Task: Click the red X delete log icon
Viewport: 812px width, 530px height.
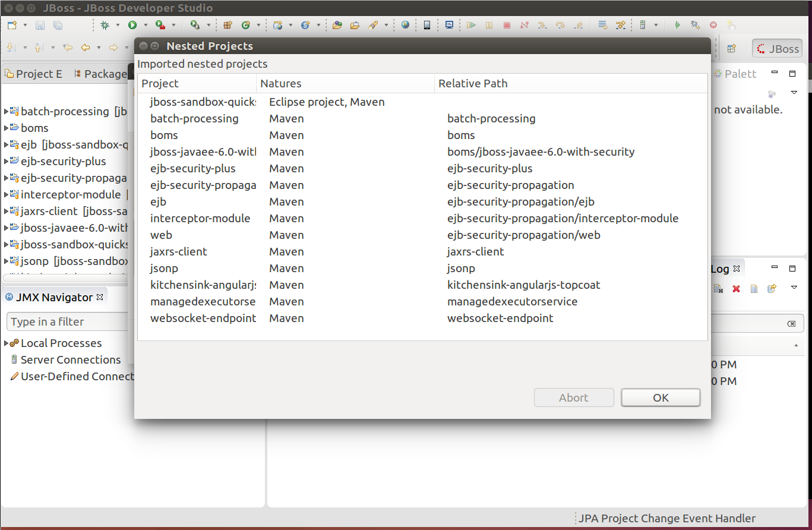Action: 737,289
